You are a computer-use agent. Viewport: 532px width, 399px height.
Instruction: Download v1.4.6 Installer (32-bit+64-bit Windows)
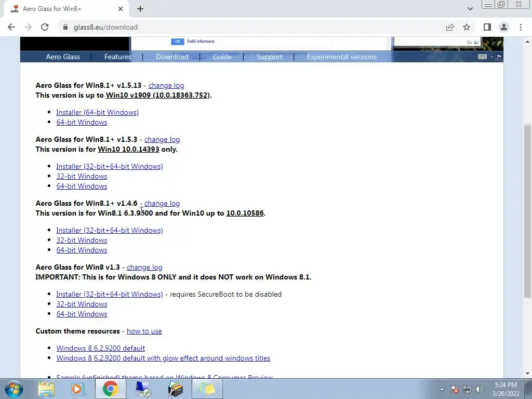110,230
